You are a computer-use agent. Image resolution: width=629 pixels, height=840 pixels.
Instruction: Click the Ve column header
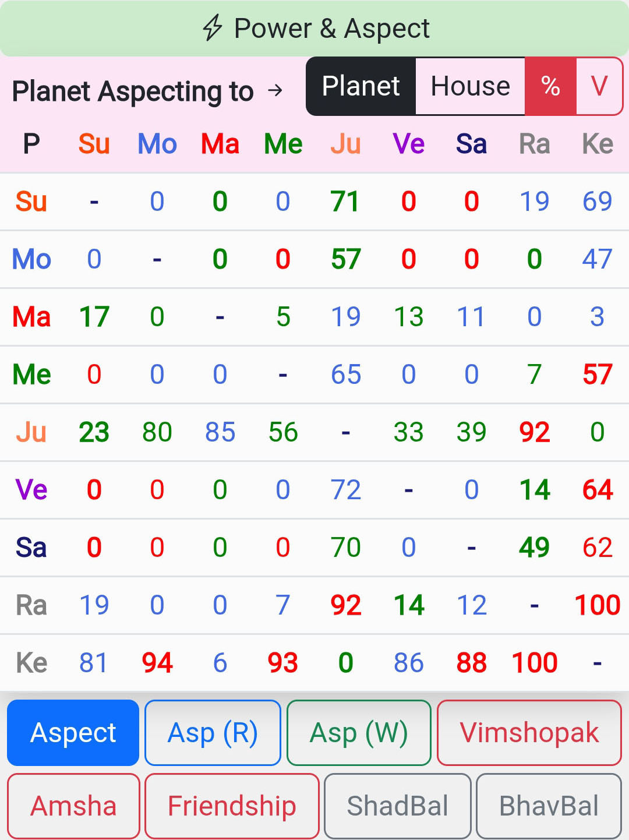408,144
